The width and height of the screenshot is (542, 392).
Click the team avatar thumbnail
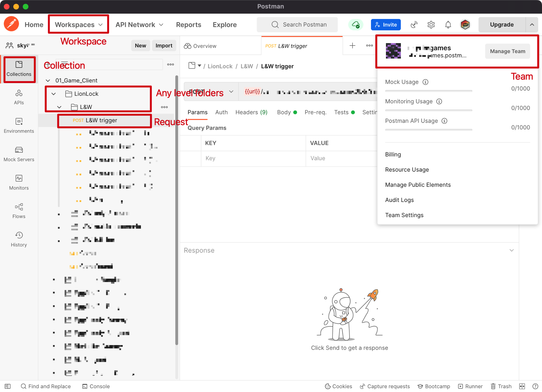pyautogui.click(x=393, y=51)
